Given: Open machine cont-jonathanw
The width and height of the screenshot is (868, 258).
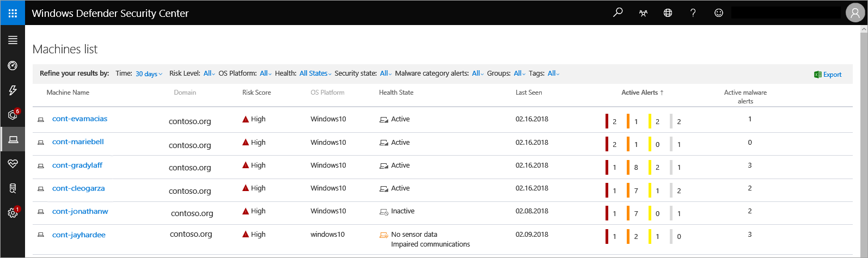Looking at the screenshot, I should (x=80, y=211).
